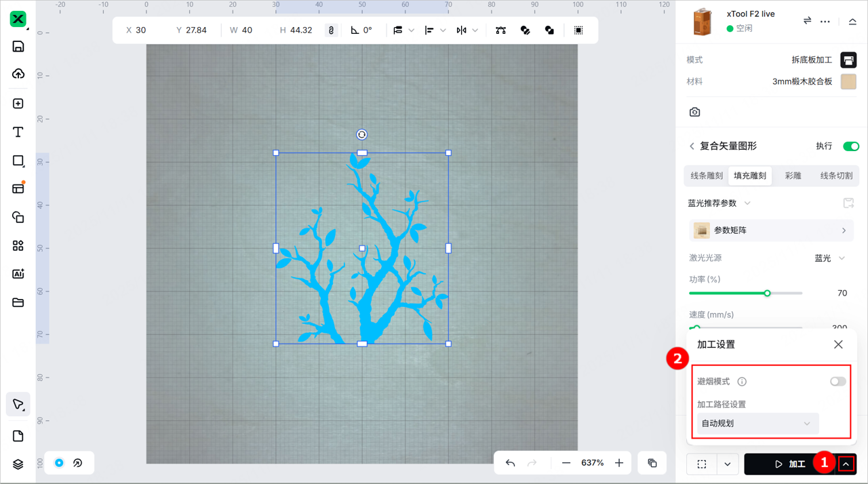Screen dimensions: 868x484
Task: Click the save file icon
Action: click(x=18, y=47)
